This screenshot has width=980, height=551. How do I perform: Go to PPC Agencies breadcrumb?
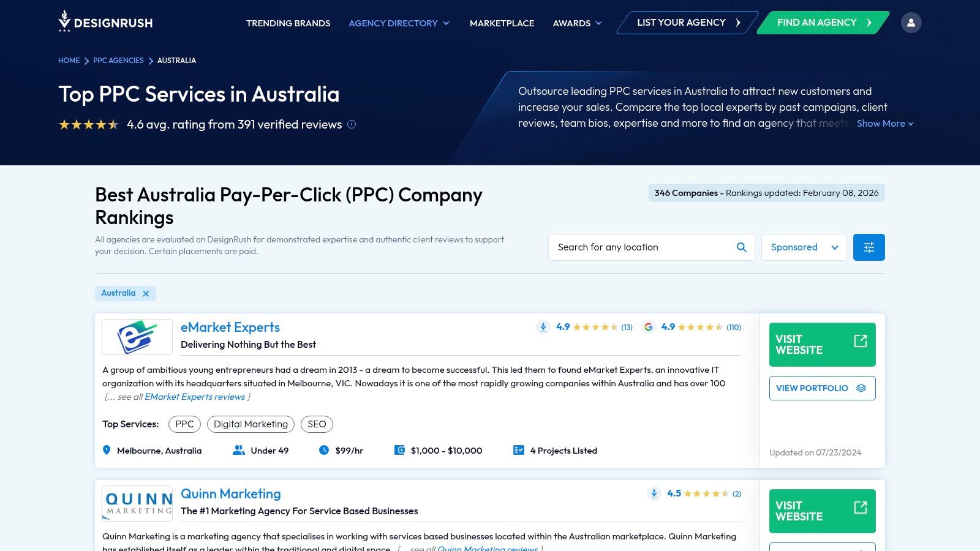pyautogui.click(x=118, y=61)
